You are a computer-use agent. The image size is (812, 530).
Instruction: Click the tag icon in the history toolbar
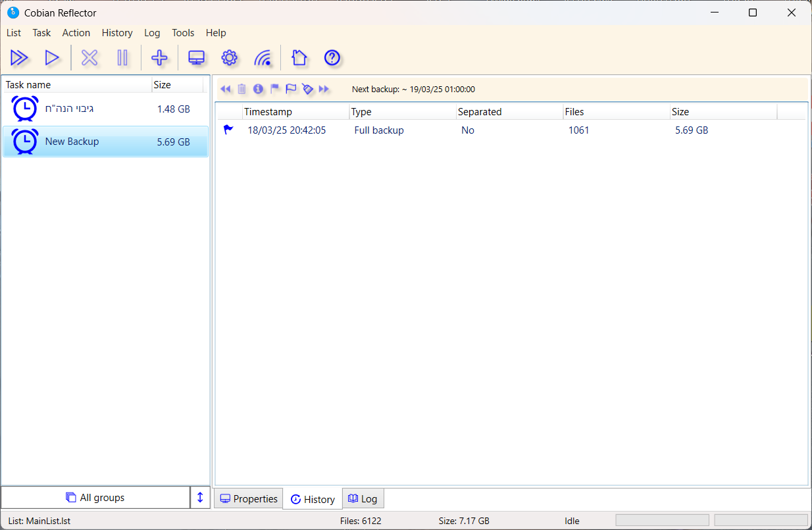307,89
